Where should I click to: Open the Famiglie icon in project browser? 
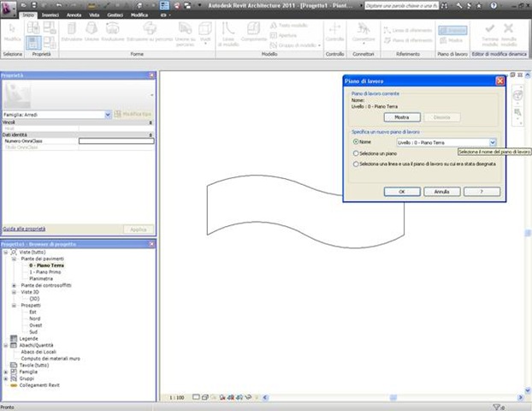pyautogui.click(x=12, y=372)
